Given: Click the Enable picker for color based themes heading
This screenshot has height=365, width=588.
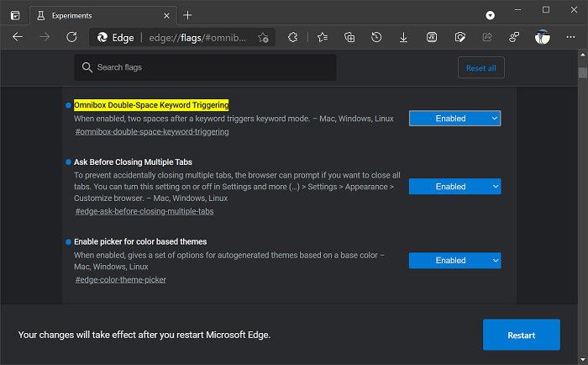Looking at the screenshot, I should click(x=140, y=242).
